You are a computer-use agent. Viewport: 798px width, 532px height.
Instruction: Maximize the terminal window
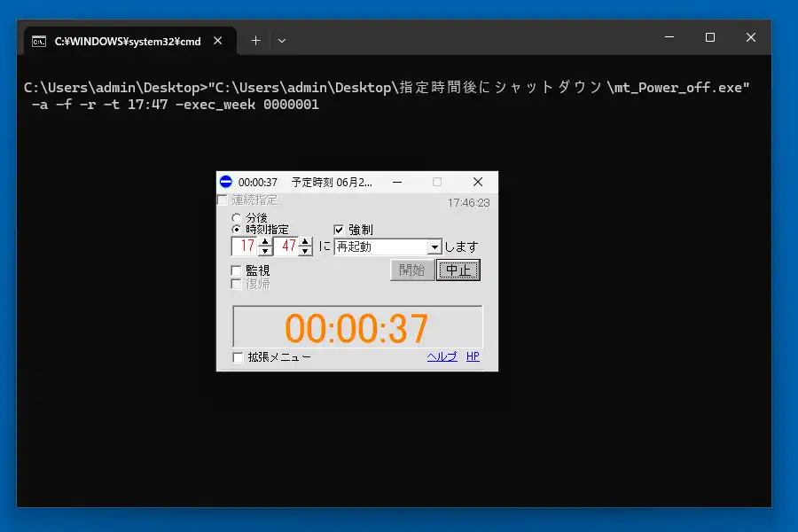[710, 37]
